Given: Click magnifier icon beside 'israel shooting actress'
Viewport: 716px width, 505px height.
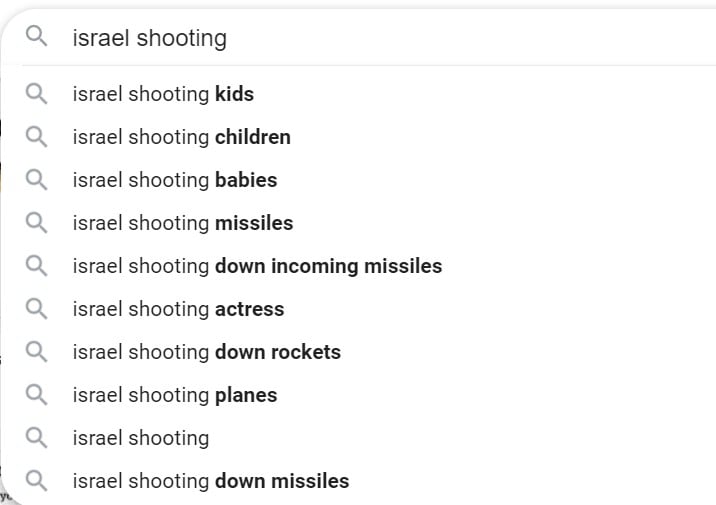Looking at the screenshot, I should (37, 309).
